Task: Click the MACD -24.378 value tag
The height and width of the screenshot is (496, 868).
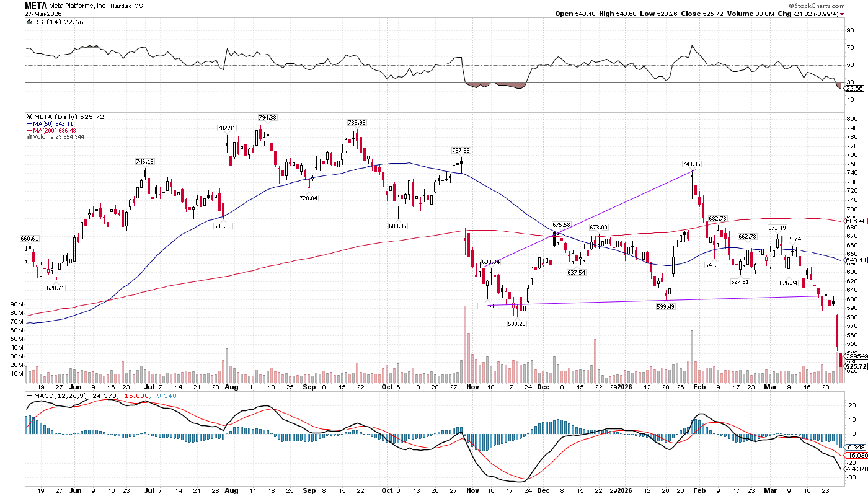Action: (854, 469)
